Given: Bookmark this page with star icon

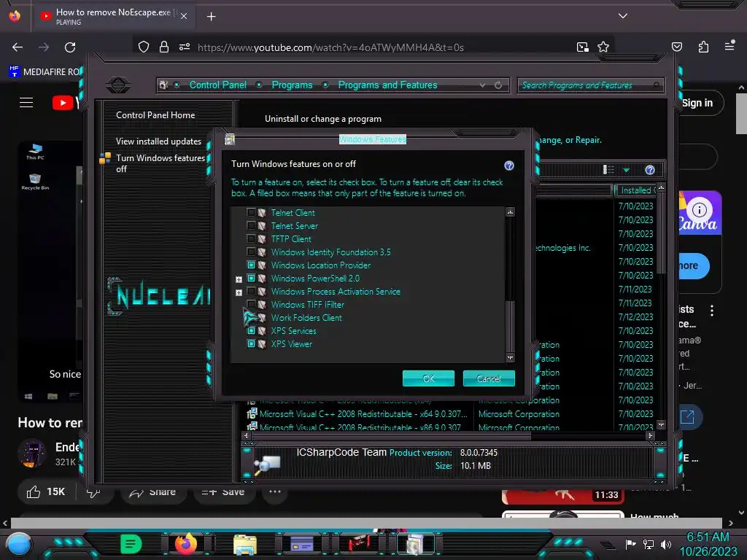Looking at the screenshot, I should [x=603, y=47].
